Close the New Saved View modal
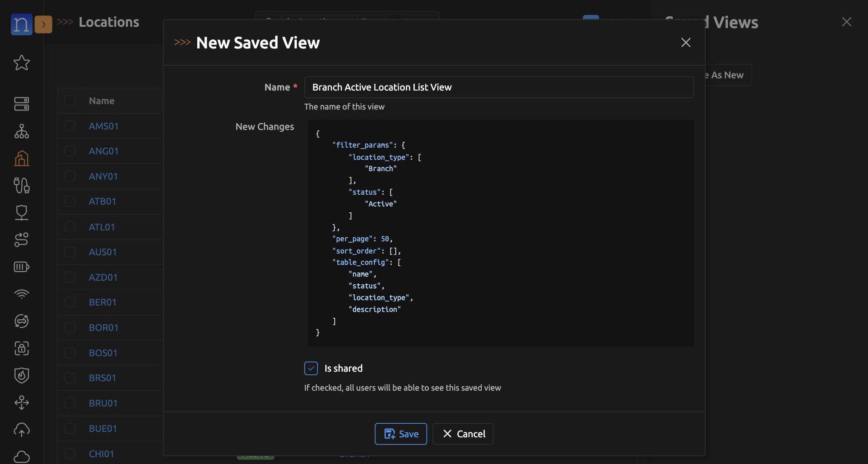The image size is (868, 464). point(686,43)
